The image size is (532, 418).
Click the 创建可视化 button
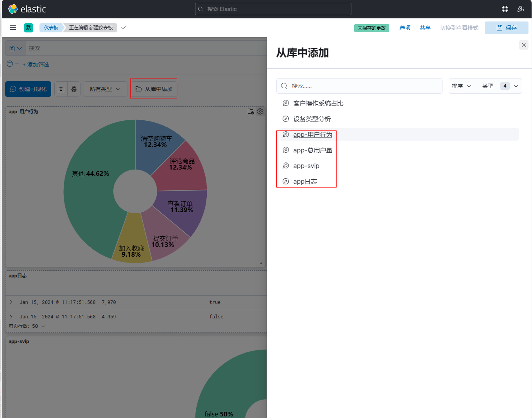tap(28, 89)
